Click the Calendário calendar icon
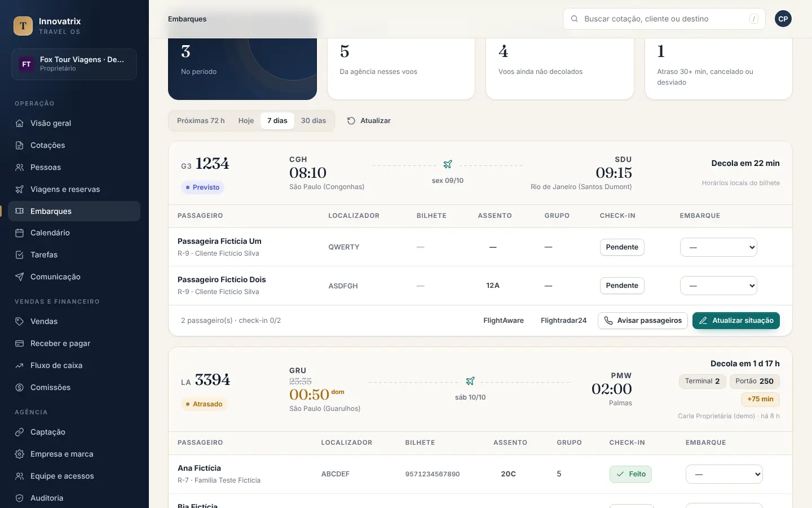812x508 pixels. [20, 233]
